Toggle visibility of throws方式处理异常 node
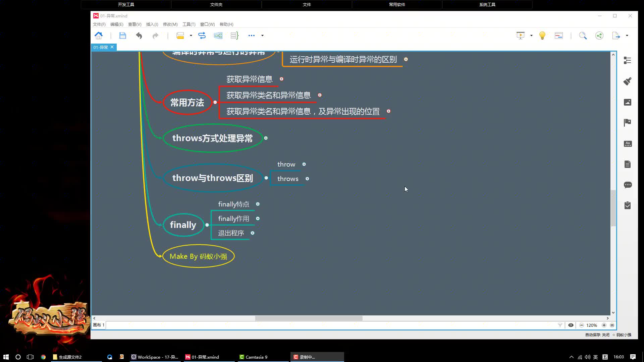Image resolution: width=644 pixels, height=362 pixels. [265, 138]
